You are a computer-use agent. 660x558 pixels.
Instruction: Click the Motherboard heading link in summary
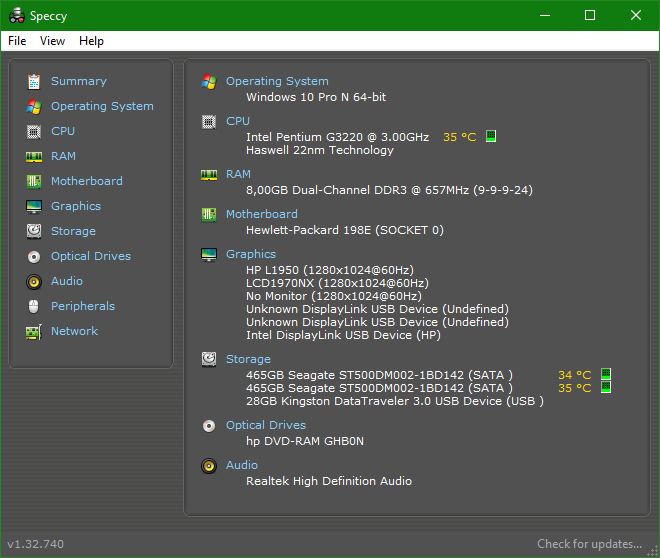[262, 214]
